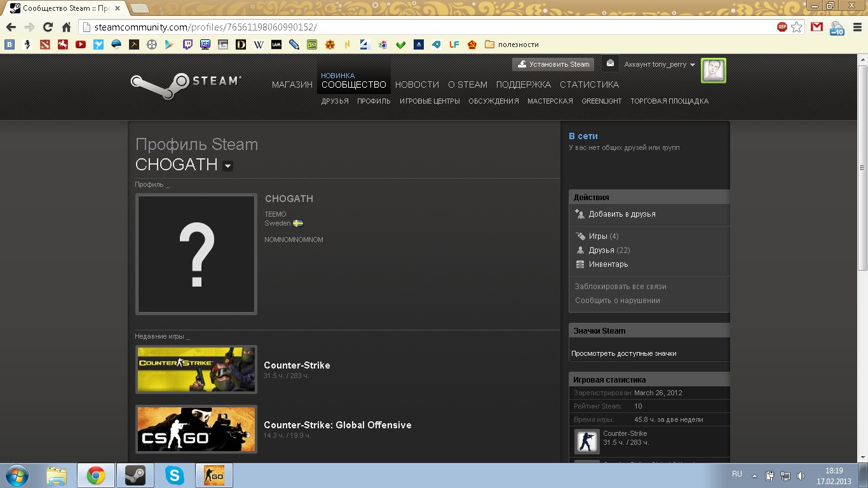Viewport: 868px width, 488px height.
Task: Open the Twitch bookmark icon
Action: tap(187, 44)
